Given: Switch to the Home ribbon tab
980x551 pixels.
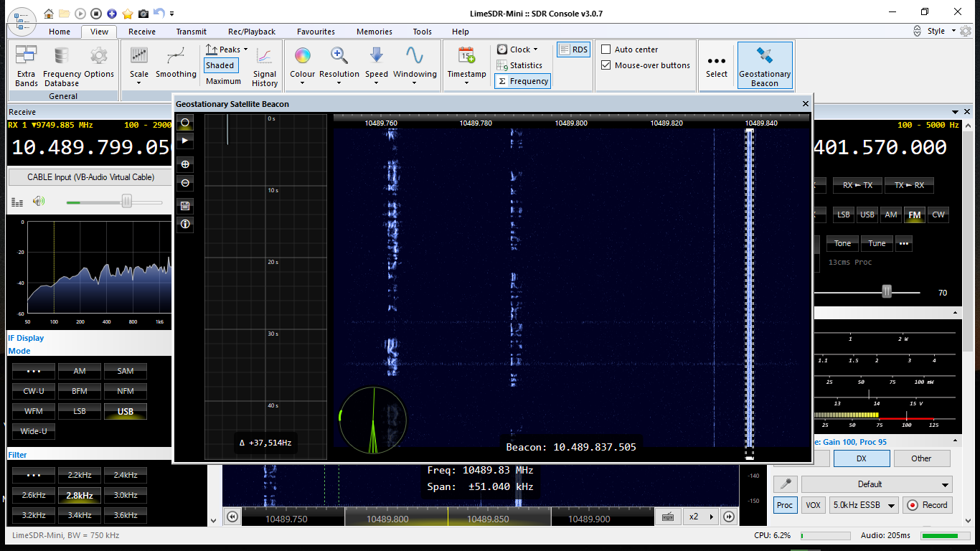Looking at the screenshot, I should pos(60,32).
